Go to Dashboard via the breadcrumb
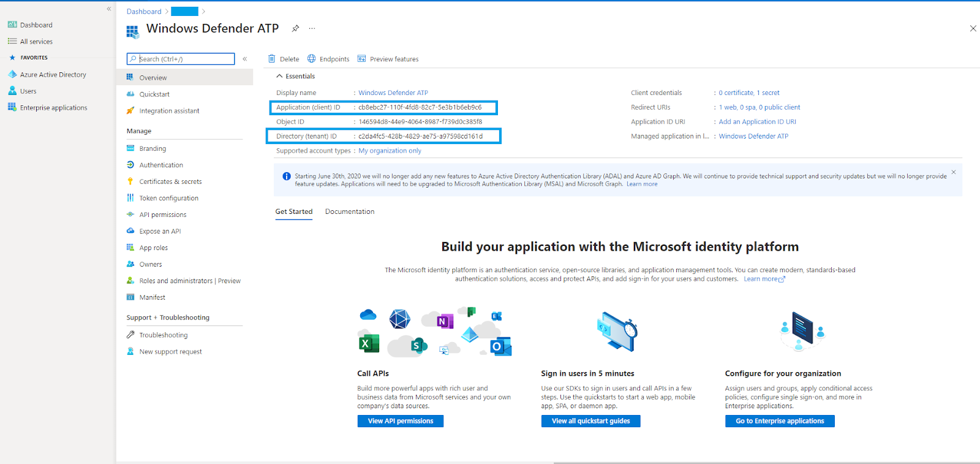980x464 pixels. [144, 12]
